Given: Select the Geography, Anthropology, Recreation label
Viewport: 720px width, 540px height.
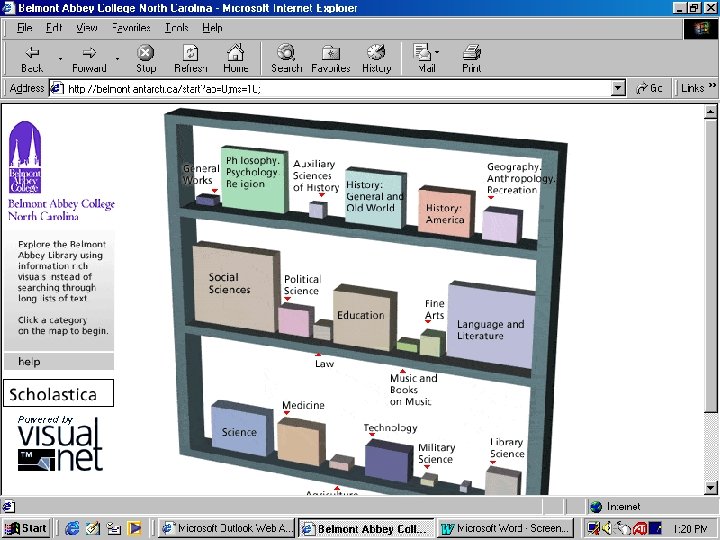Looking at the screenshot, I should point(520,178).
